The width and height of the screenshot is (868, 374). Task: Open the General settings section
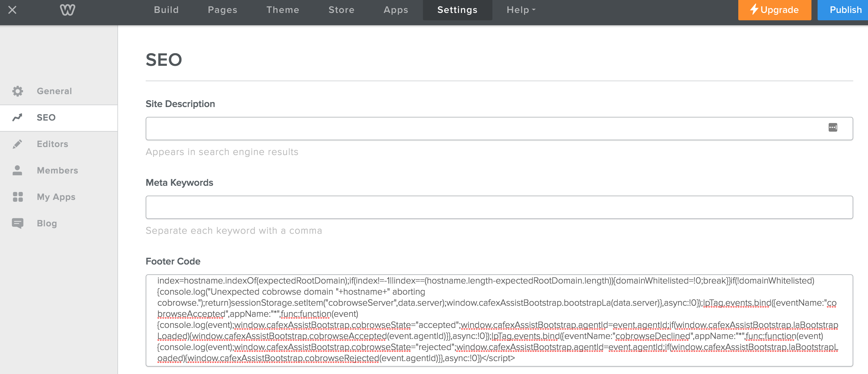click(x=59, y=91)
